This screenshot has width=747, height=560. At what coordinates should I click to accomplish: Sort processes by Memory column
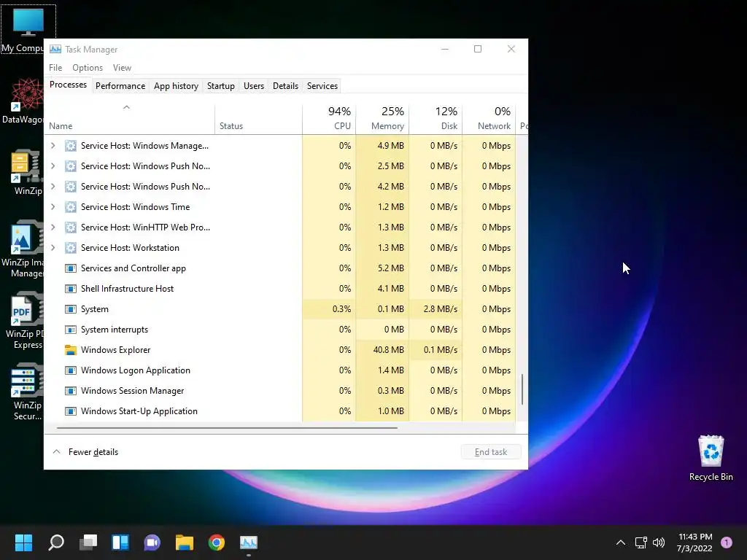[382, 119]
